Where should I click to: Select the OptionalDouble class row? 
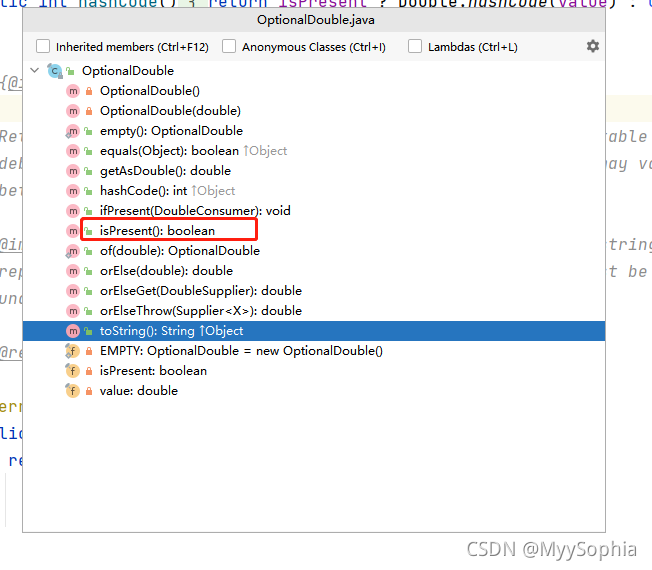(314, 71)
